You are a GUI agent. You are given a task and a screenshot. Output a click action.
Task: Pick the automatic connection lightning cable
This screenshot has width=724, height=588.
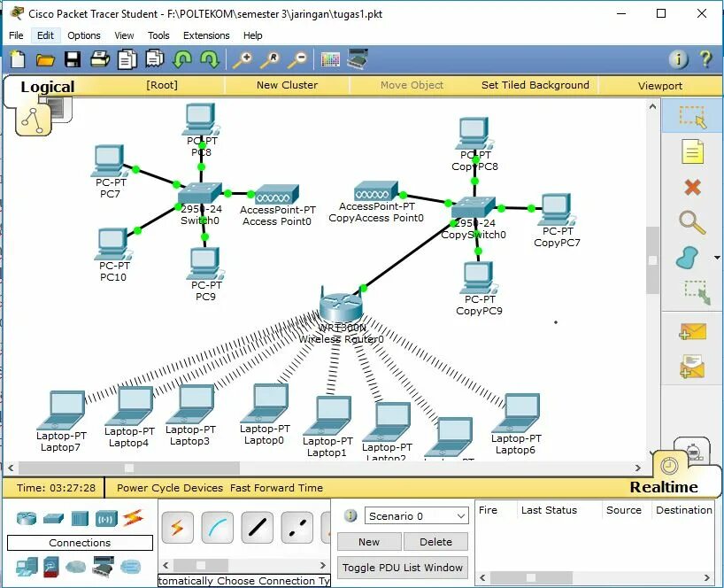[x=178, y=527]
